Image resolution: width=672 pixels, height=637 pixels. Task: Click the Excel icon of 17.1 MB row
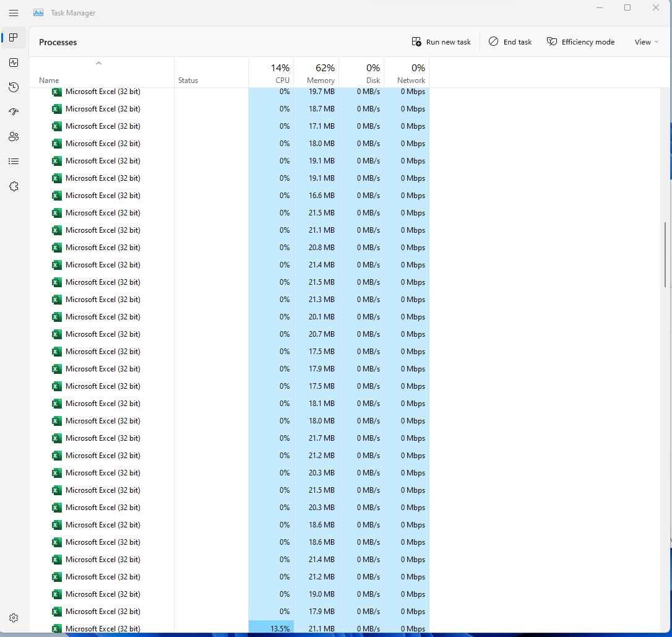click(x=56, y=126)
